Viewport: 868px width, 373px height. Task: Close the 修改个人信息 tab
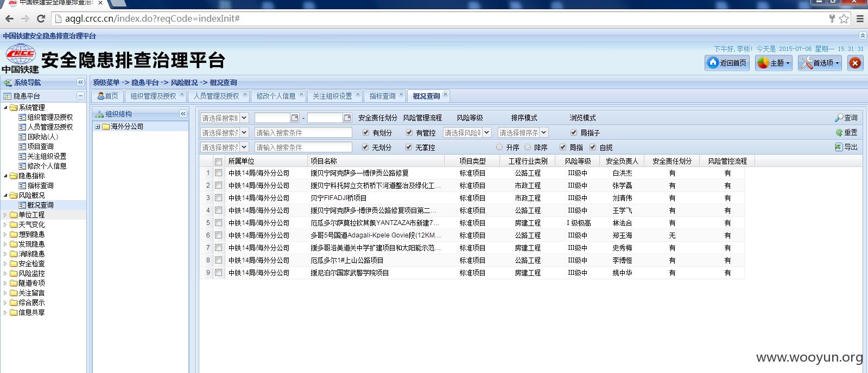(x=301, y=94)
